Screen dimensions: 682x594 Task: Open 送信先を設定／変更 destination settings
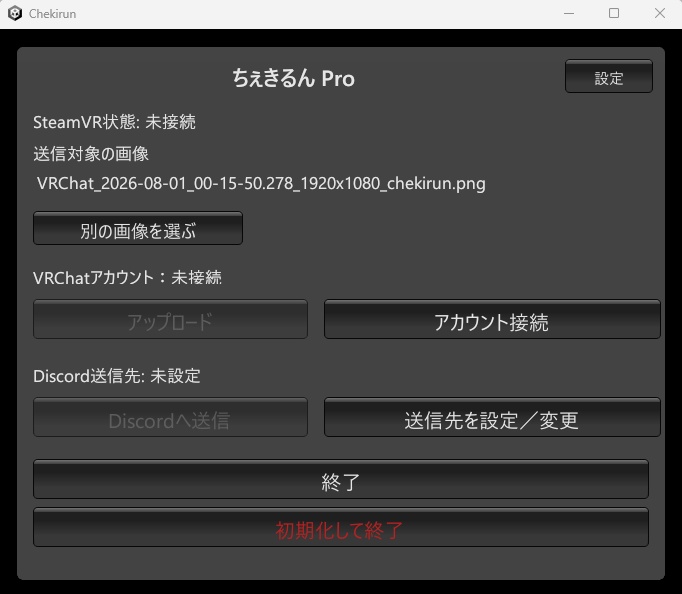click(x=492, y=417)
